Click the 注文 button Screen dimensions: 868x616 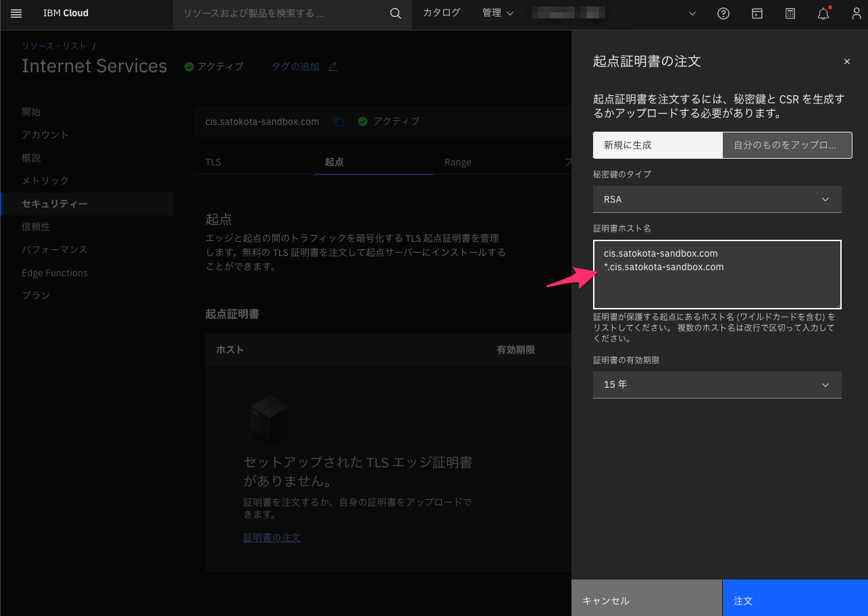(x=795, y=598)
